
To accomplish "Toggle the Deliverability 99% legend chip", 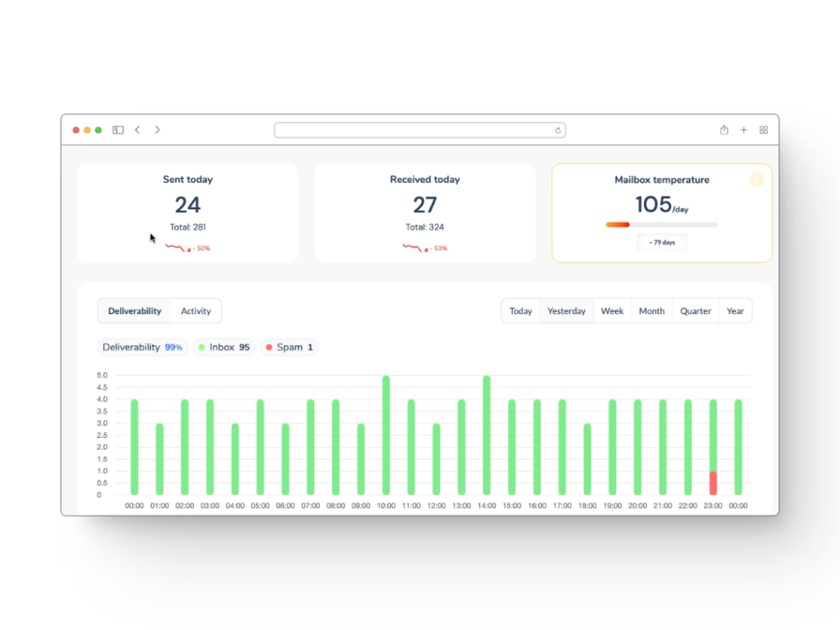I will click(x=143, y=347).
